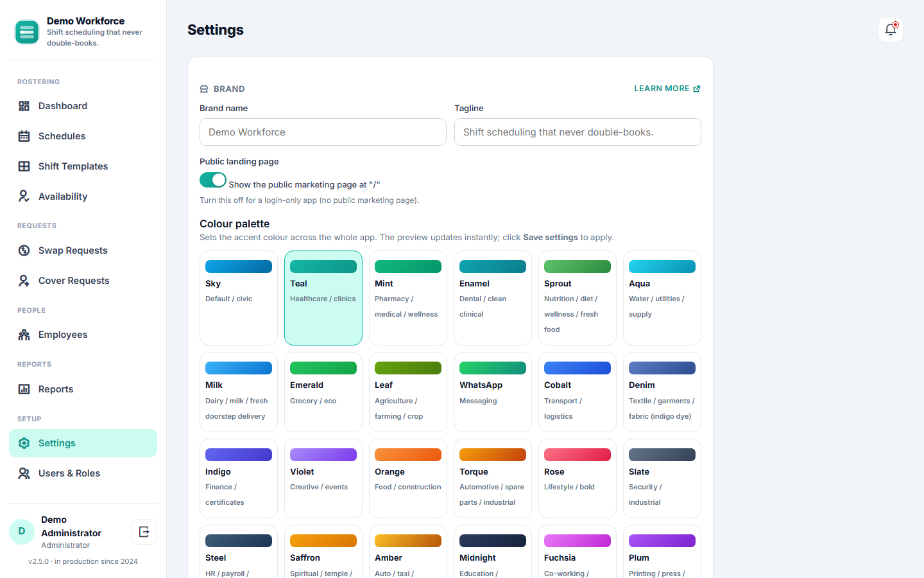Select the Indigo palette card

click(239, 478)
